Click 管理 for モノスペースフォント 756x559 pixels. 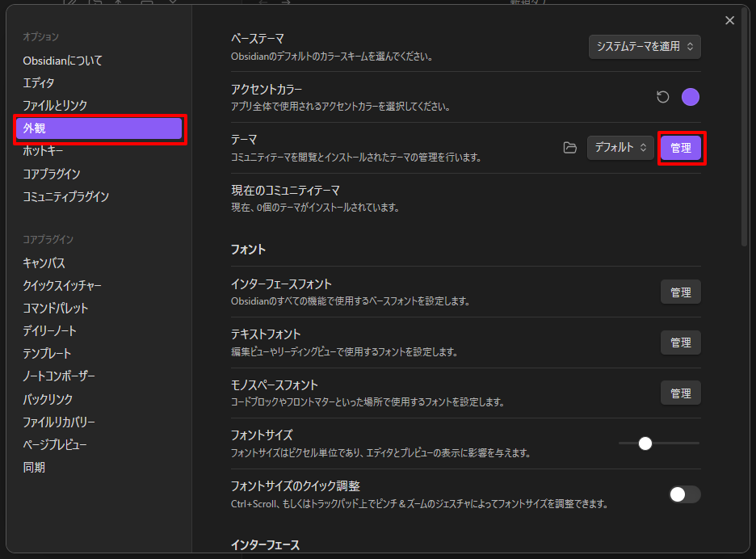coord(681,393)
